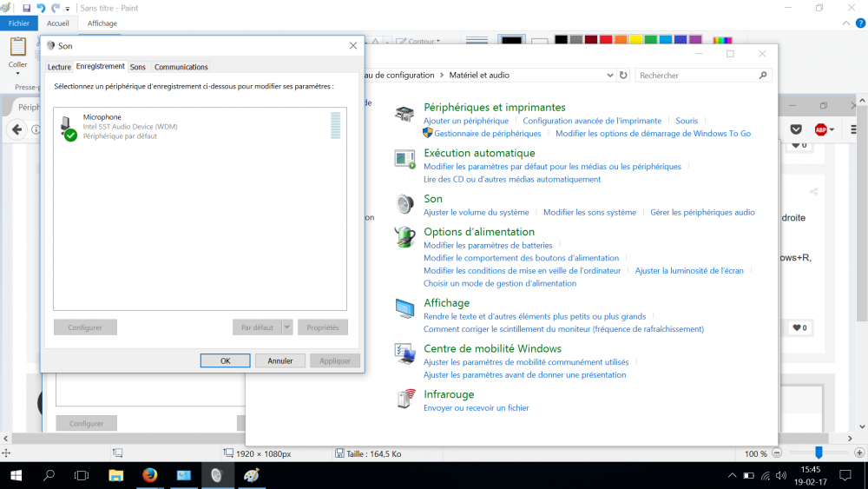Open the Affichage ribbon tab in Paint
Screen dimensions: 868x489
(102, 23)
